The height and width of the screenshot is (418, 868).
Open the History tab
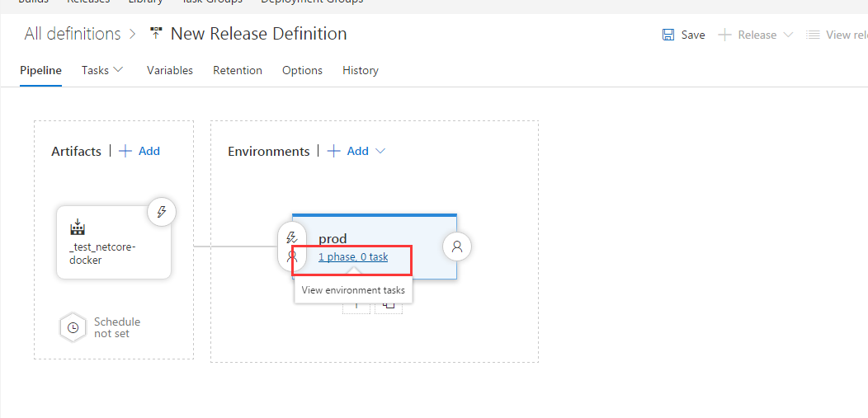[x=361, y=70]
